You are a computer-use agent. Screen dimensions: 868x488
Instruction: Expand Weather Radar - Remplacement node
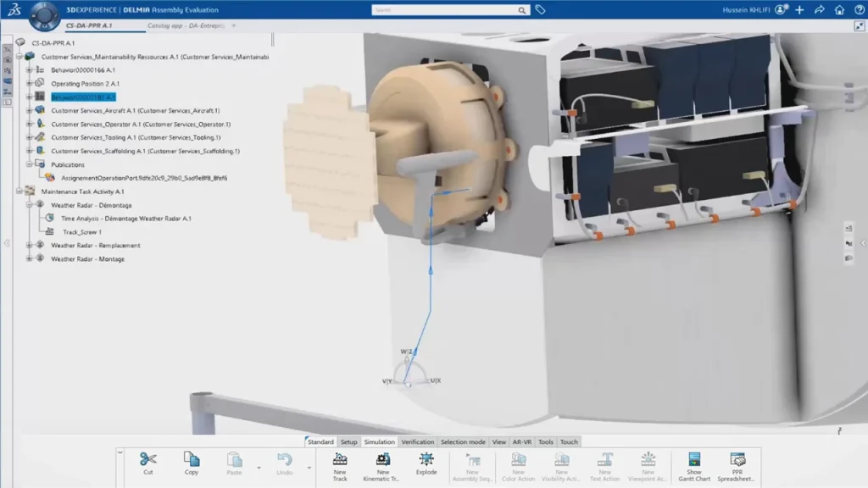point(29,245)
